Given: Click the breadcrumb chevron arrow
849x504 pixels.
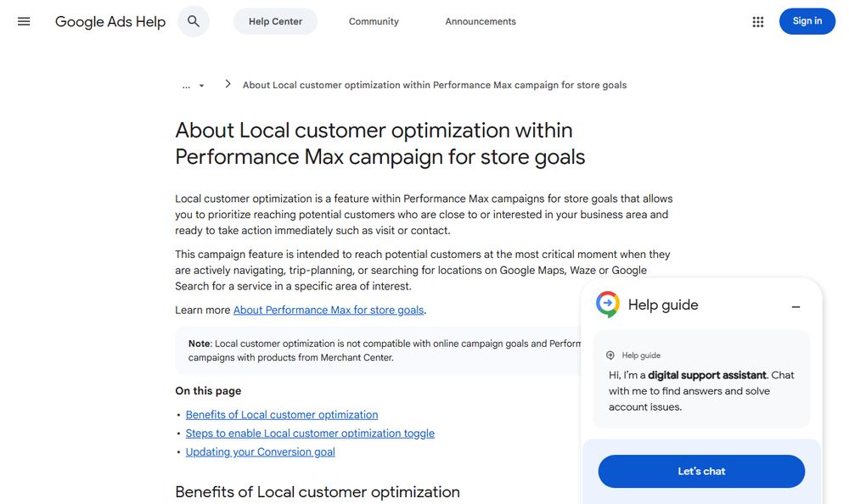Looking at the screenshot, I should pyautogui.click(x=228, y=84).
